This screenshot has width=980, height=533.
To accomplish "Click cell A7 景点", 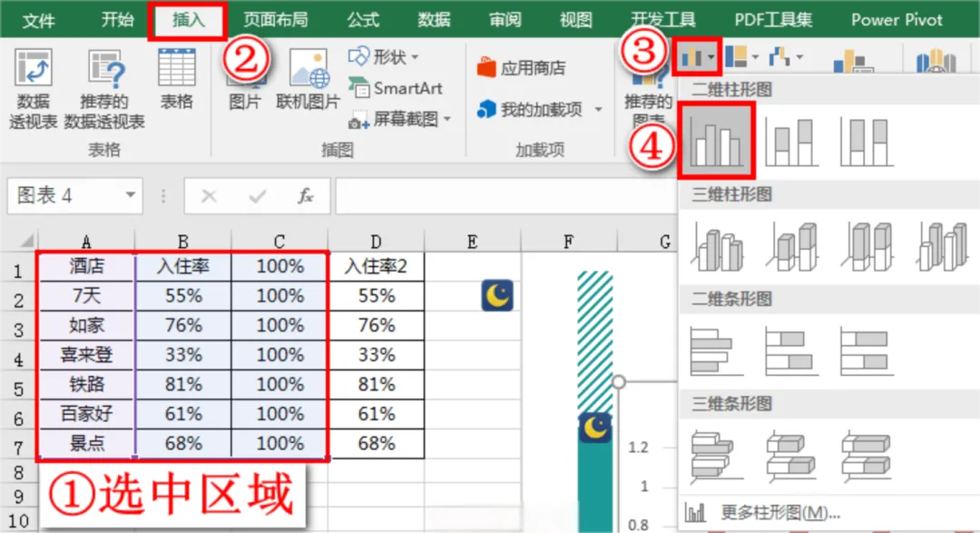I will (x=86, y=443).
